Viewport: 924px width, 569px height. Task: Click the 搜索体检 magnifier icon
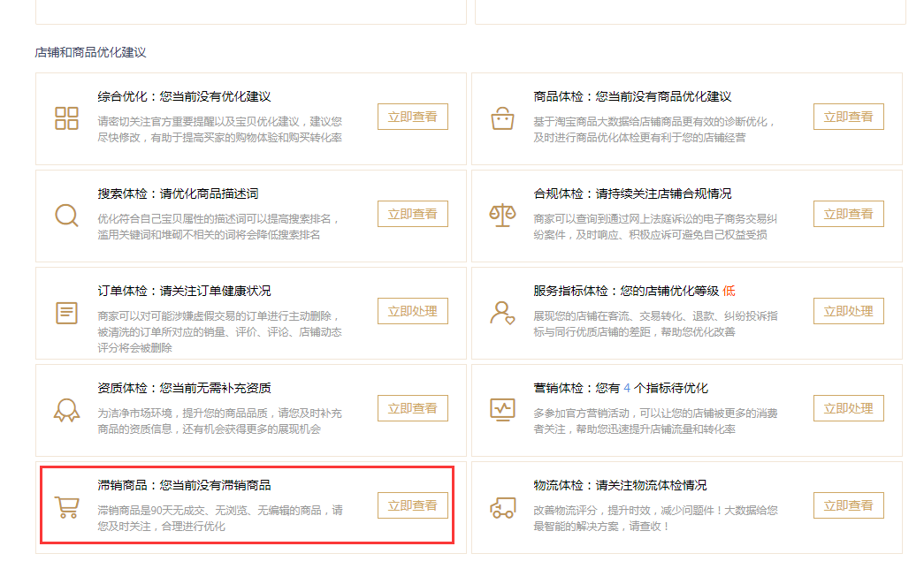coord(66,216)
